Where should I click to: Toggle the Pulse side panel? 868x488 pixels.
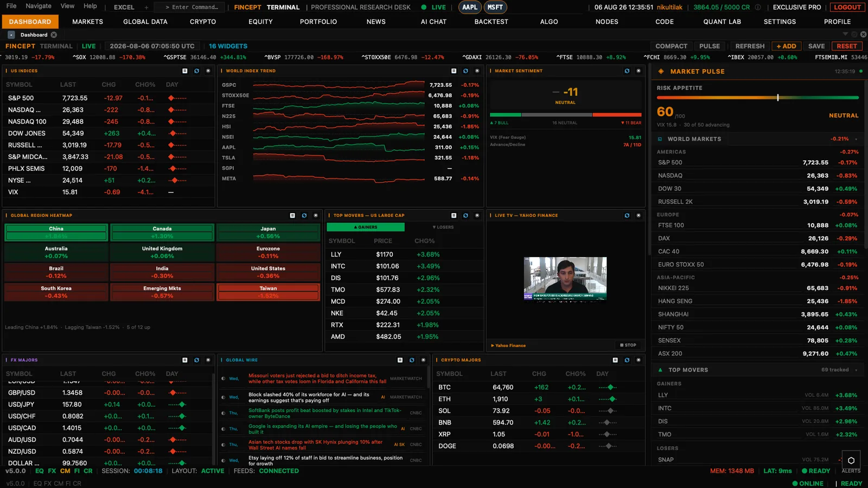[x=710, y=46]
